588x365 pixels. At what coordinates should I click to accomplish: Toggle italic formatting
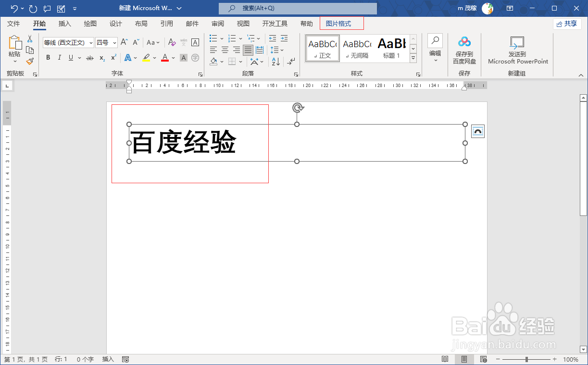tap(60, 57)
